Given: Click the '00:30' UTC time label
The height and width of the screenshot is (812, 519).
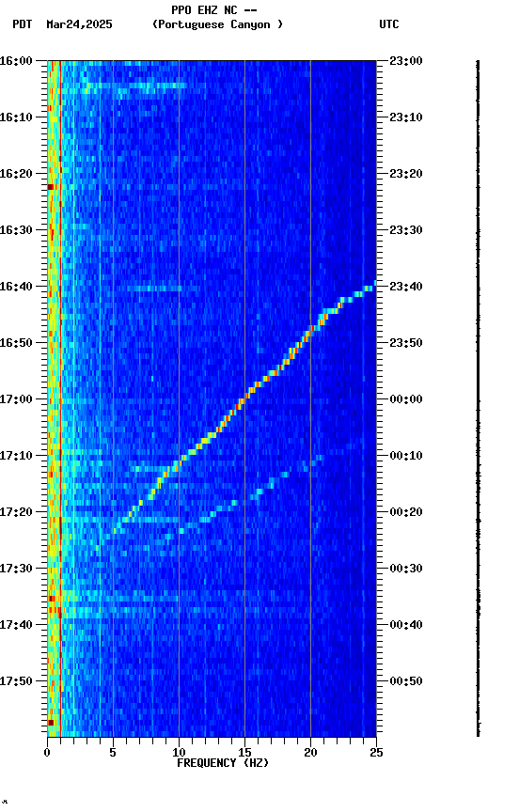Looking at the screenshot, I should (406, 569).
